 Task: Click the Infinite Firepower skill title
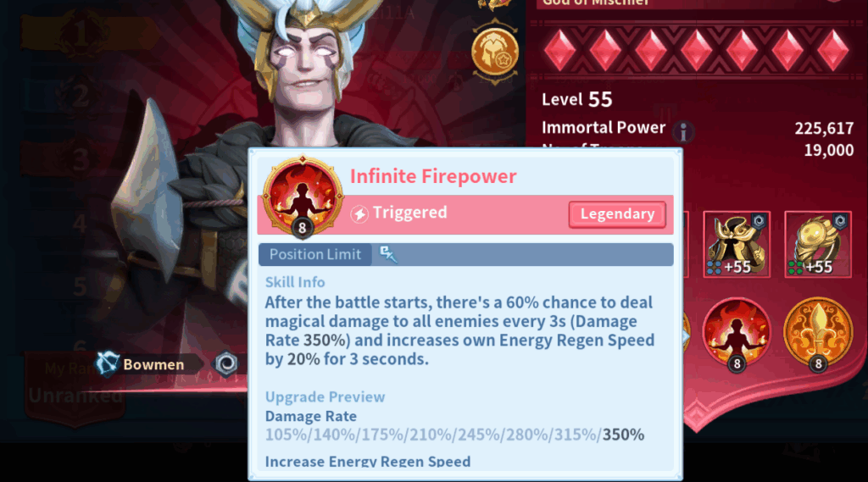433,176
